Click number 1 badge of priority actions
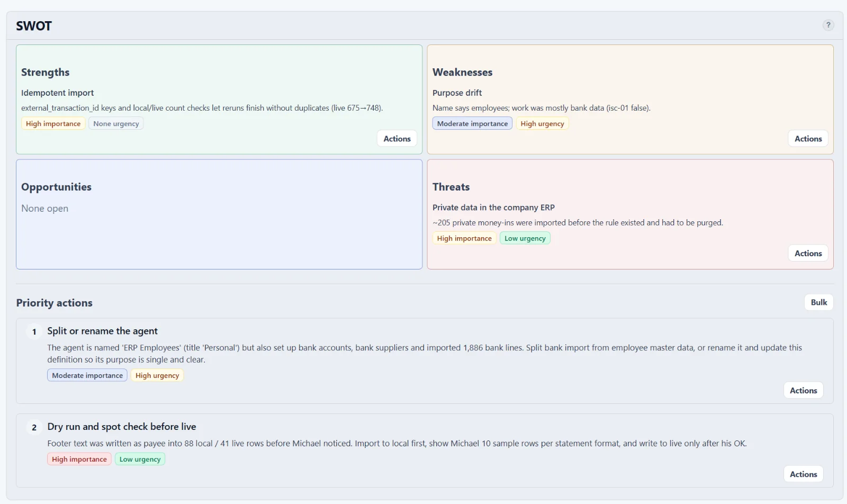The width and height of the screenshot is (847, 504). pos(34,331)
